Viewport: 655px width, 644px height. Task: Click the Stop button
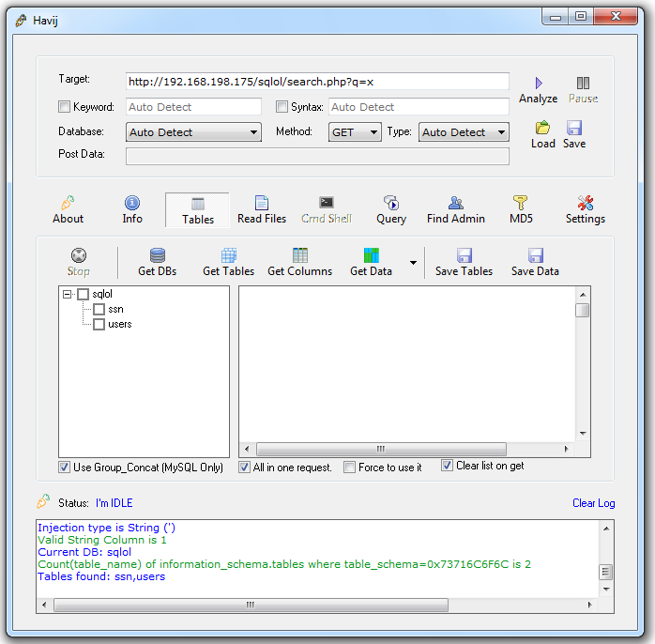[x=79, y=263]
